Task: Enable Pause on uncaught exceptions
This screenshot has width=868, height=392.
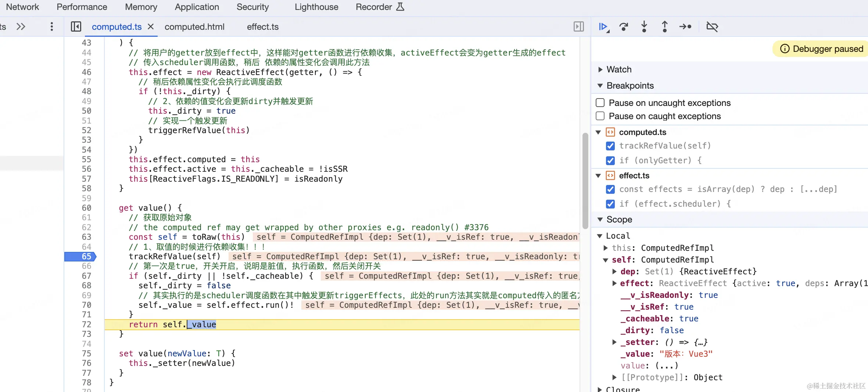Action: click(600, 103)
